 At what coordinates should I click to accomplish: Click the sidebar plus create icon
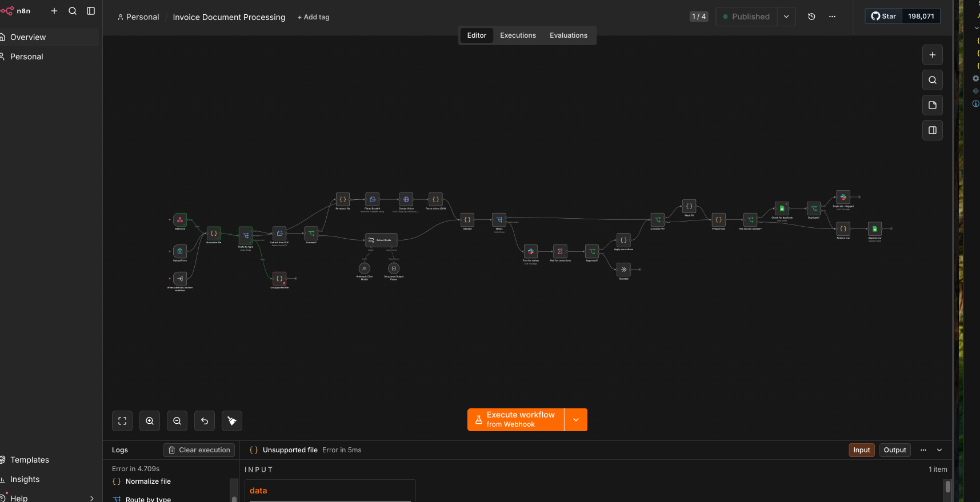click(x=54, y=11)
